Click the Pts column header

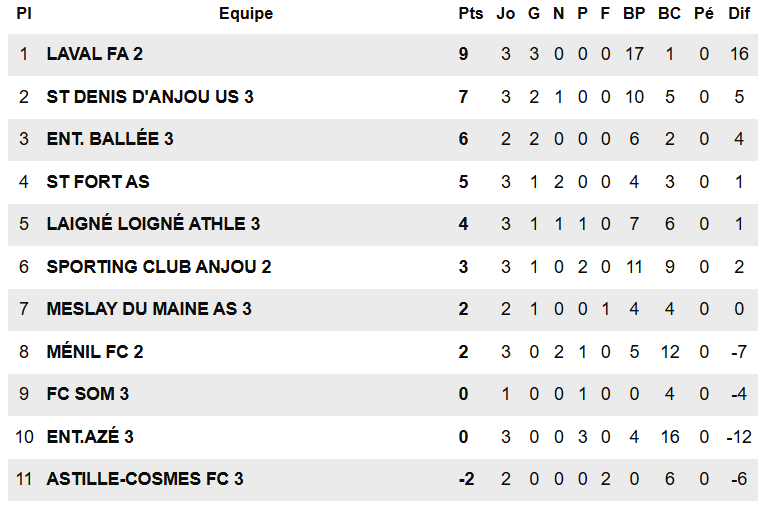pos(470,14)
